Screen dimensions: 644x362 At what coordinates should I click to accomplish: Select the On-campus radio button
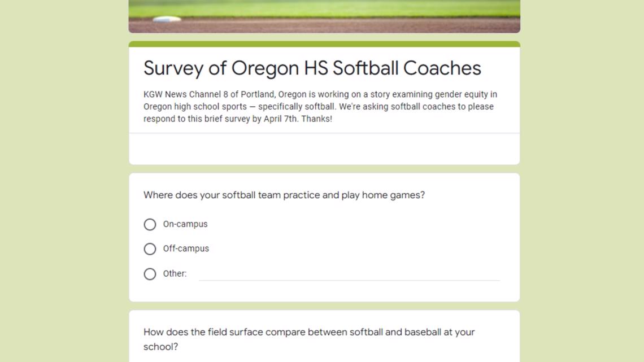150,225
